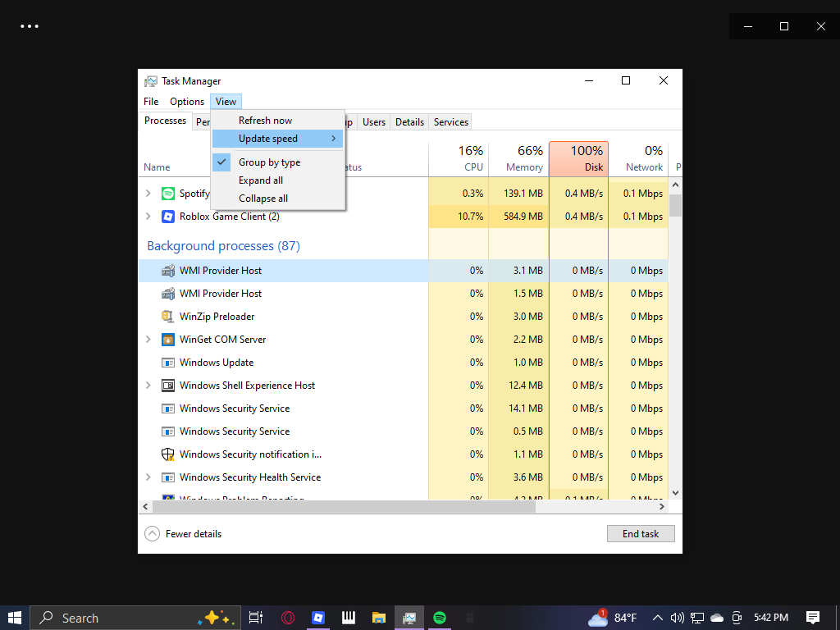
Task: Open Spotify from the taskbar
Action: pos(440,618)
